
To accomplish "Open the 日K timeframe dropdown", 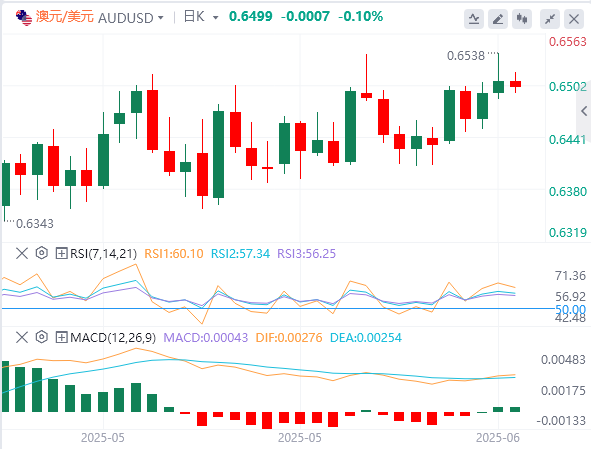I will pyautogui.click(x=201, y=17).
